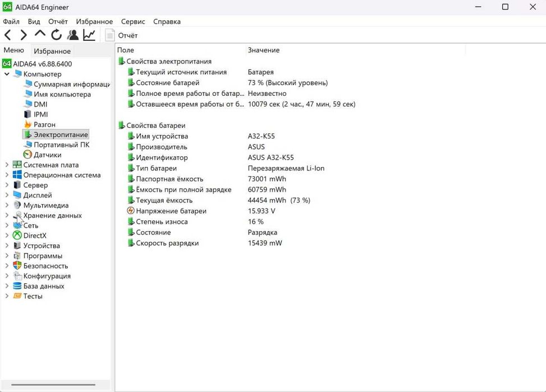Viewport: 546px width, 392px height.
Task: Click the Дисплей monitor icon
Action: pyautogui.click(x=17, y=195)
